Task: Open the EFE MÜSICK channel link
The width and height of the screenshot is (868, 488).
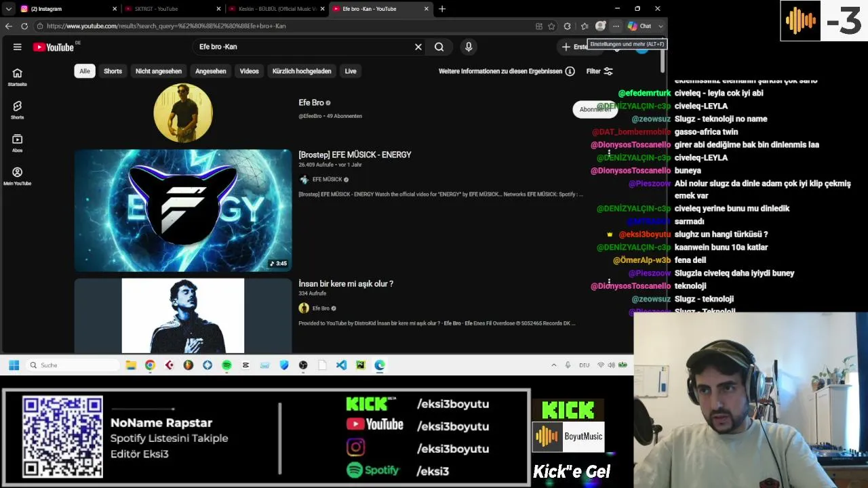Action: tap(327, 180)
